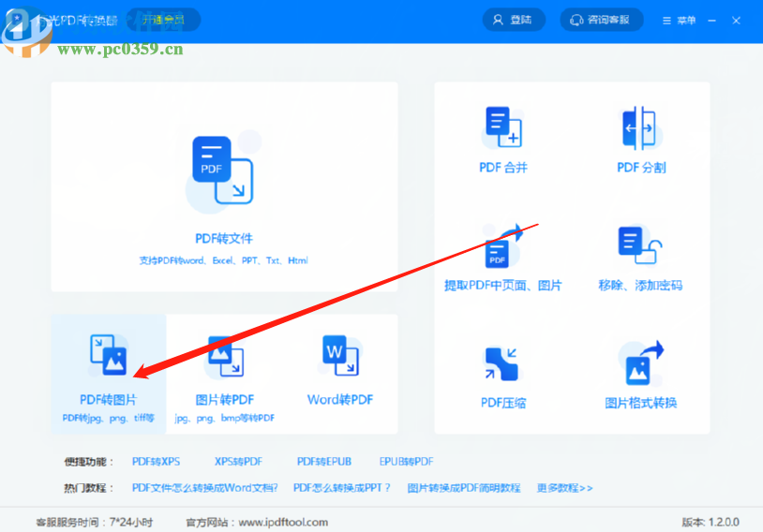Click the XPS转PDF quick link
This screenshot has width=763, height=532.
click(x=238, y=462)
